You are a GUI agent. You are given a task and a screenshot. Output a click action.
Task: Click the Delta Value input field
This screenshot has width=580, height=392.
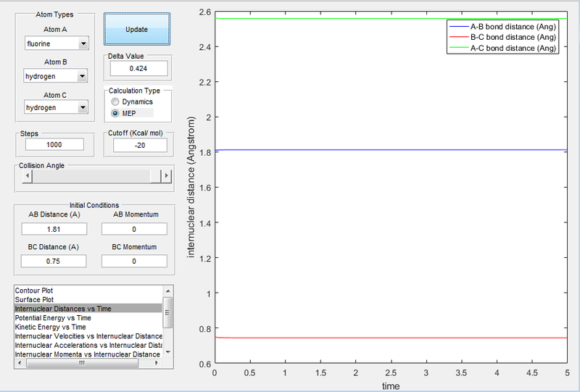point(138,68)
